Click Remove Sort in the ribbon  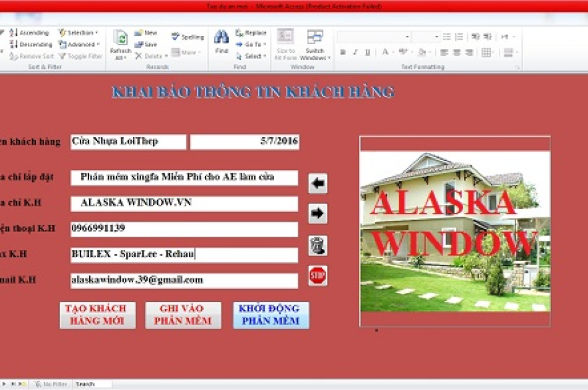point(32,56)
